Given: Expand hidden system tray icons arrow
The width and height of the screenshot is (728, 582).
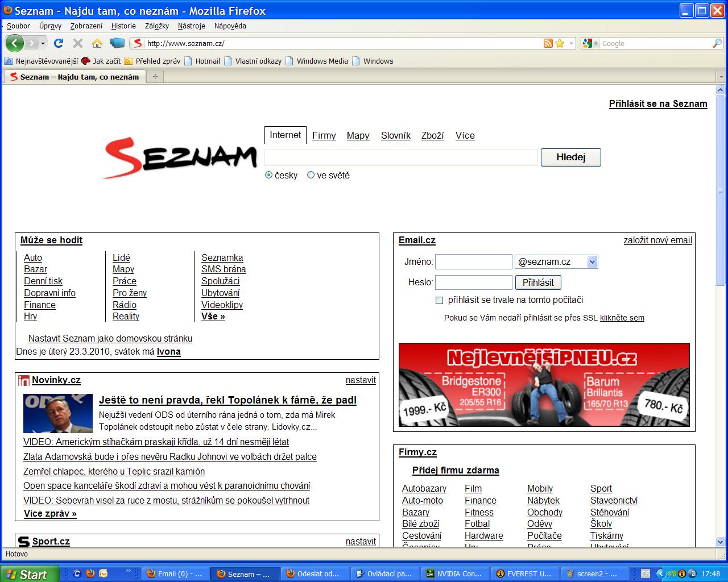Looking at the screenshot, I should tap(660, 573).
